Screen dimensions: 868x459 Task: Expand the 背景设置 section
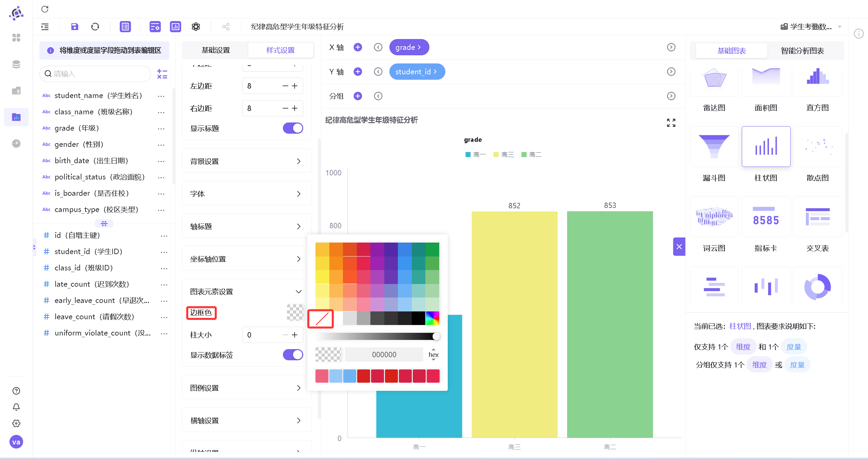click(247, 161)
